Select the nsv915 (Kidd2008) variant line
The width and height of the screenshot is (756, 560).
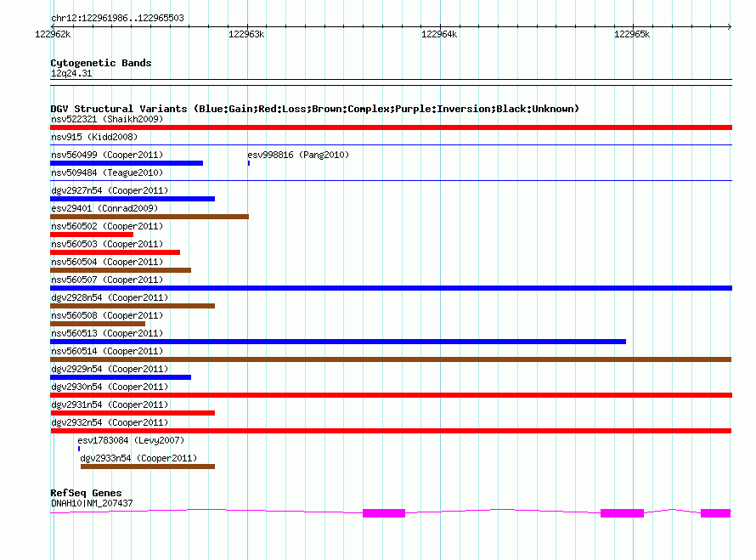391,144
